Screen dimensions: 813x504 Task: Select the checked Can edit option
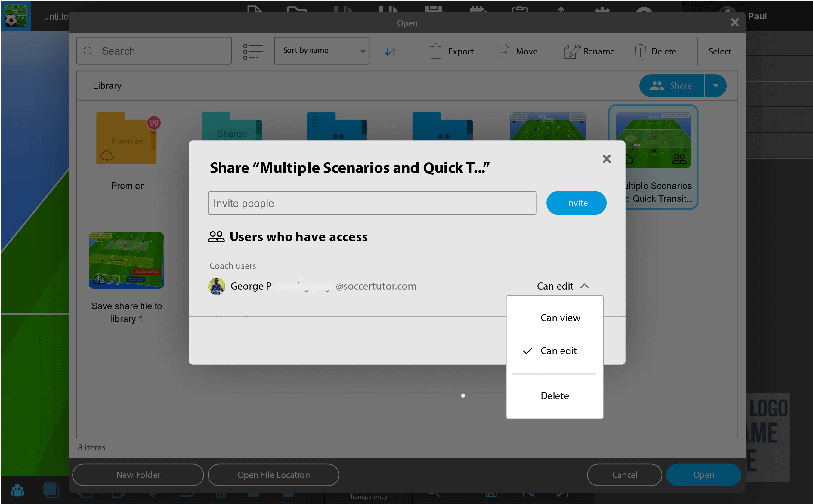click(x=558, y=351)
